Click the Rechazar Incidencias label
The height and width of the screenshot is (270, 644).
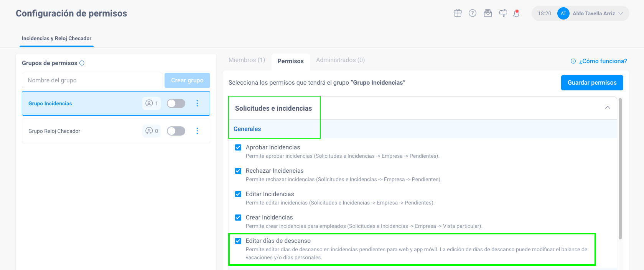(x=275, y=171)
